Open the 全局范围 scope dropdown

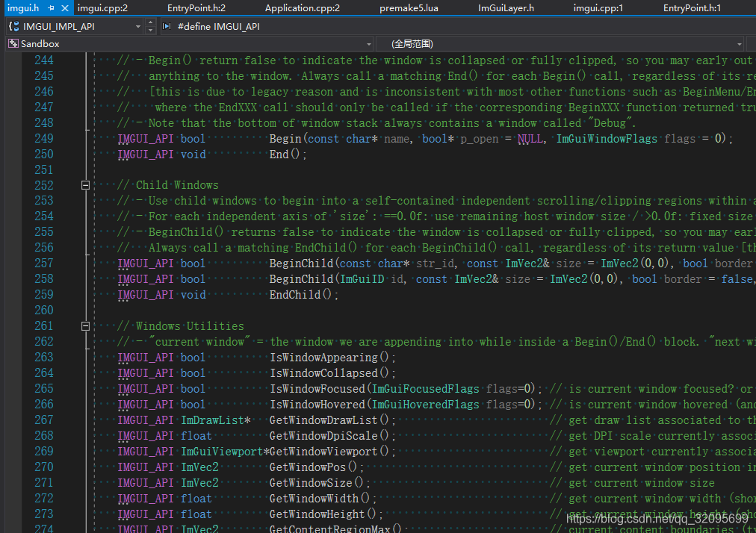tap(739, 44)
